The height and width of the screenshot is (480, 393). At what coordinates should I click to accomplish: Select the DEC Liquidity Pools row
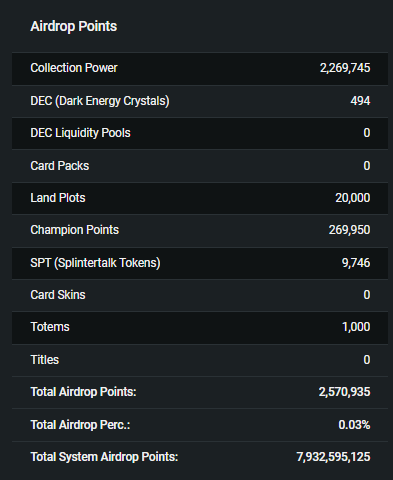[x=200, y=133]
